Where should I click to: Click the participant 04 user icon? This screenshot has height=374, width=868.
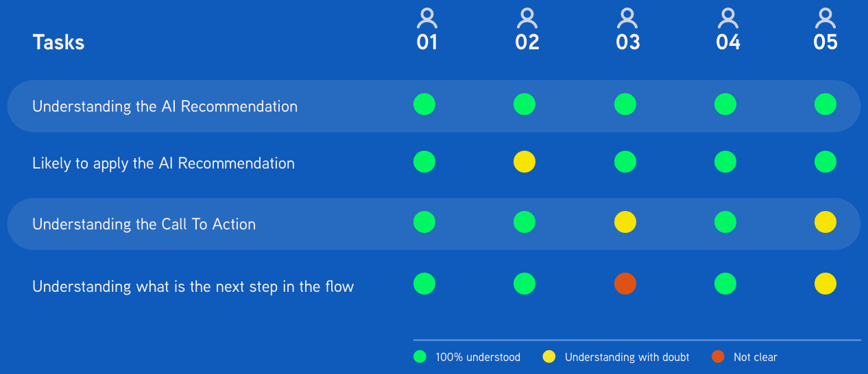click(727, 18)
